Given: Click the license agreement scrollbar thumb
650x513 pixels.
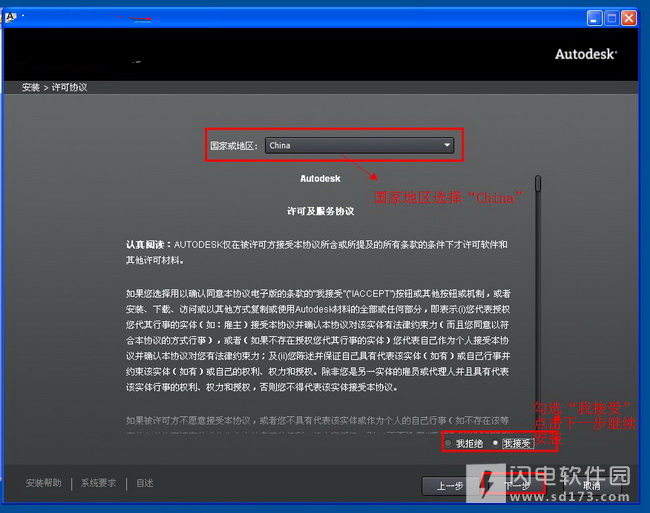Looking at the screenshot, I should point(538,184).
